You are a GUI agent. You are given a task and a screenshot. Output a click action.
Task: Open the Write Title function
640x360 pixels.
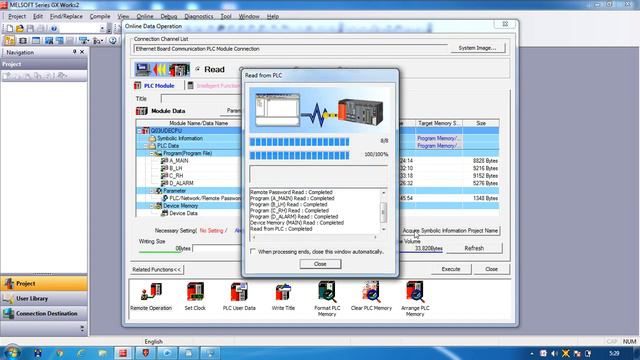pyautogui.click(x=283, y=297)
